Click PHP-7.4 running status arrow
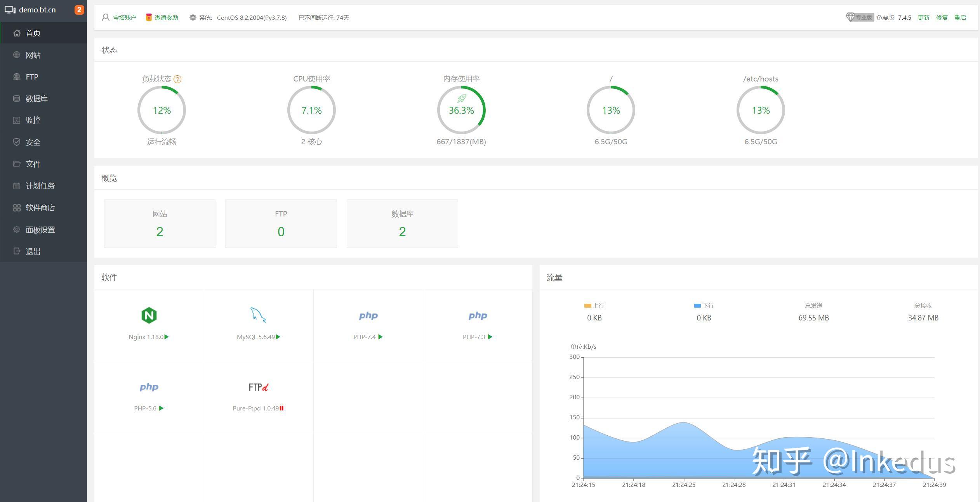Viewport: 980px width, 502px height. point(381,337)
